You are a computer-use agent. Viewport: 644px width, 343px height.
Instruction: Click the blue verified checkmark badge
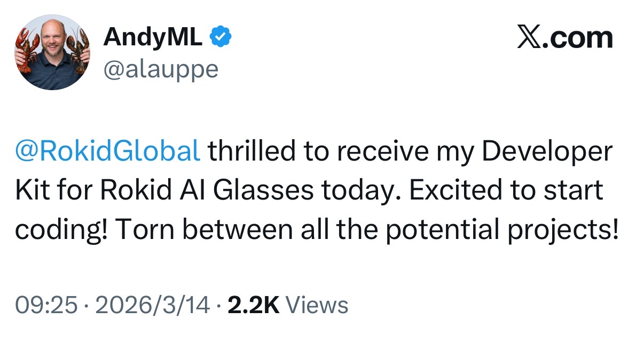(221, 37)
